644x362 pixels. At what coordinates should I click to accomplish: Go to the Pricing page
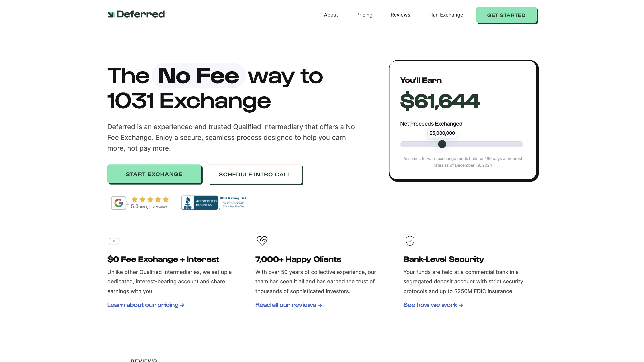point(364,15)
